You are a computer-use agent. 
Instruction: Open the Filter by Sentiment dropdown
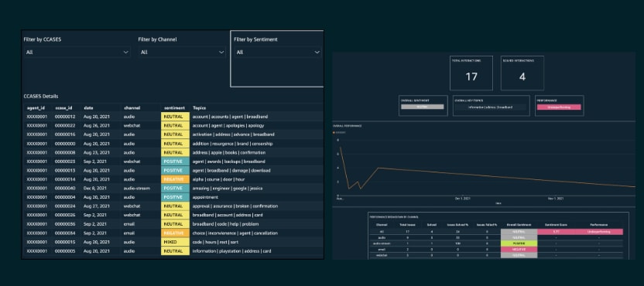277,52
